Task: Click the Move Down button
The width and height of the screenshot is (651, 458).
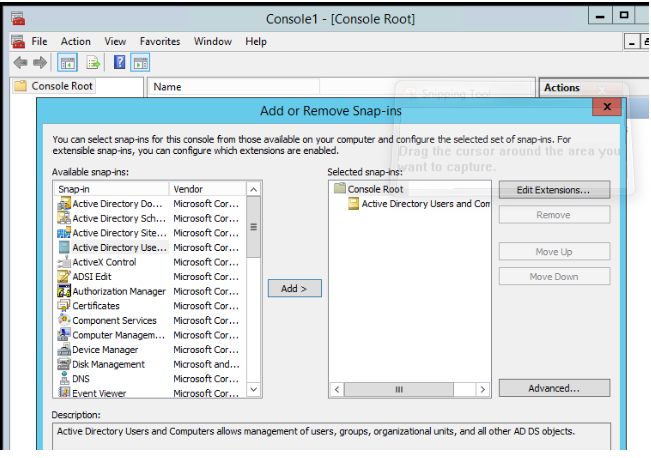Action: tap(554, 277)
